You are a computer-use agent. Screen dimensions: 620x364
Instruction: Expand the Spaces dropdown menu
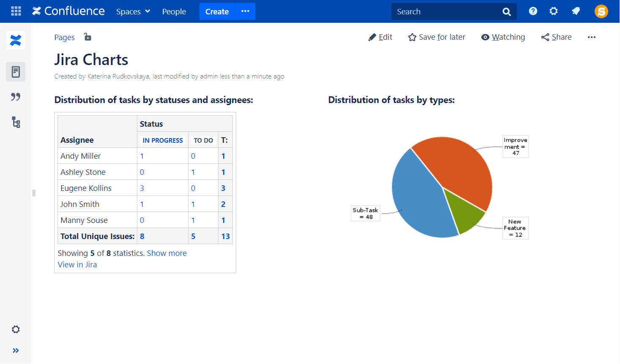point(133,12)
